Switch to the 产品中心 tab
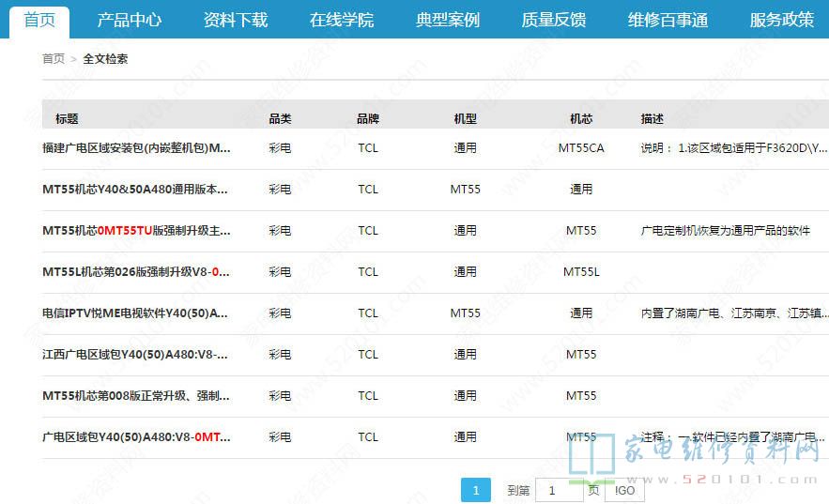The height and width of the screenshot is (504, 829). [130, 20]
